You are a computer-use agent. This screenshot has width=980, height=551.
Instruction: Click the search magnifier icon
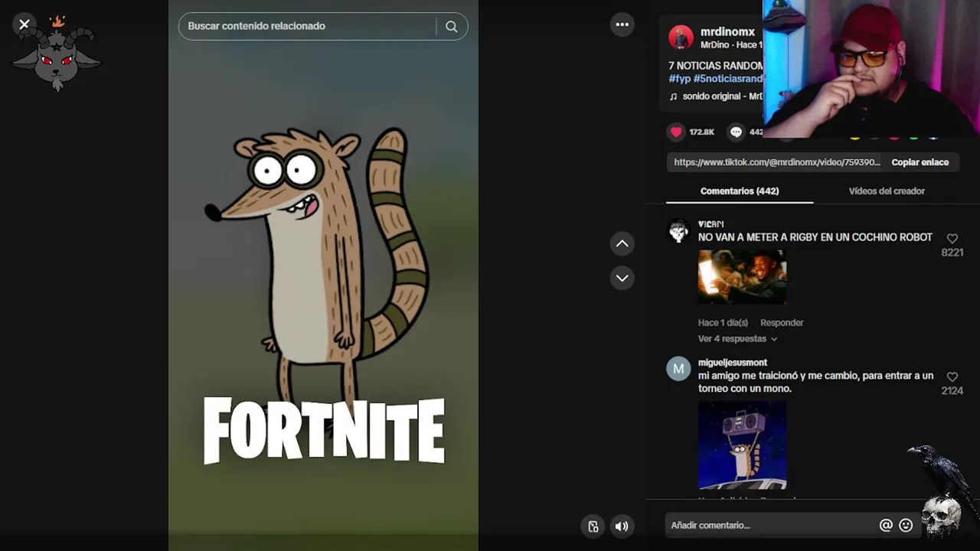click(x=452, y=26)
